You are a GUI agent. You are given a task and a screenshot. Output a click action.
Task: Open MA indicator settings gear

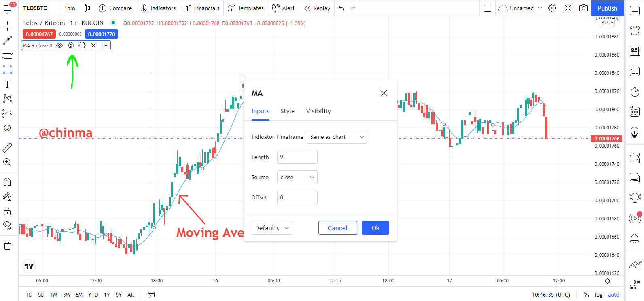click(x=71, y=45)
